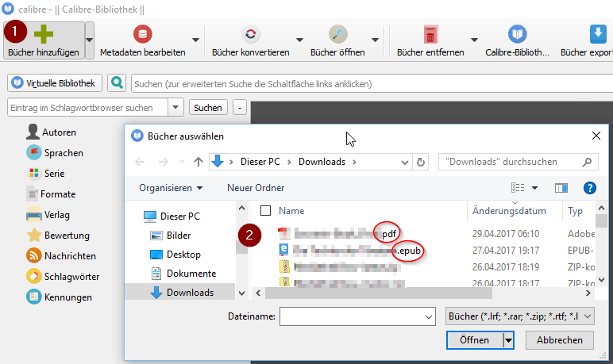Click the Abbrechen button

point(560,340)
